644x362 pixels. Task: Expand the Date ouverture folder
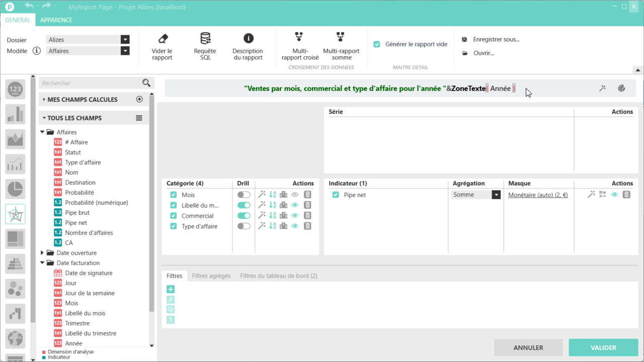point(42,253)
